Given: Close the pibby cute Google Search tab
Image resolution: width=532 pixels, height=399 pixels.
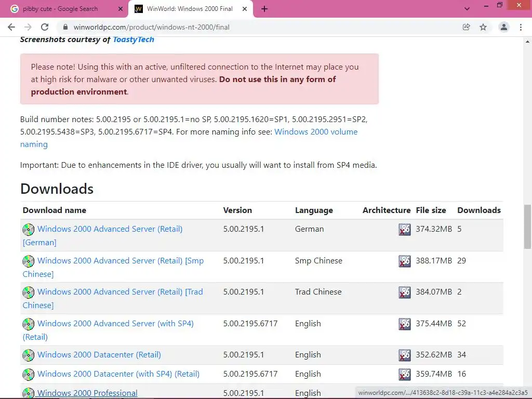Looking at the screenshot, I should pyautogui.click(x=121, y=9).
